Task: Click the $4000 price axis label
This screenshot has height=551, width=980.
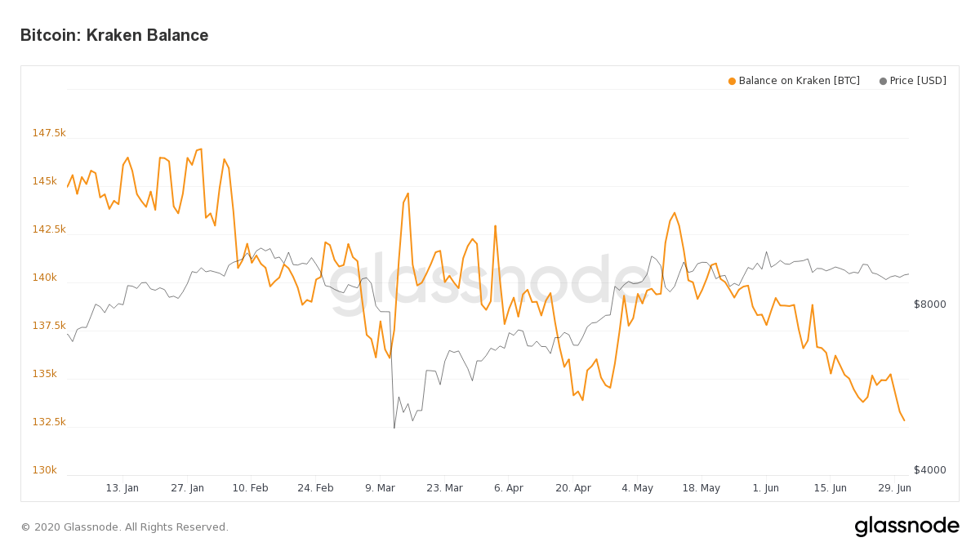Action: pyautogui.click(x=929, y=470)
